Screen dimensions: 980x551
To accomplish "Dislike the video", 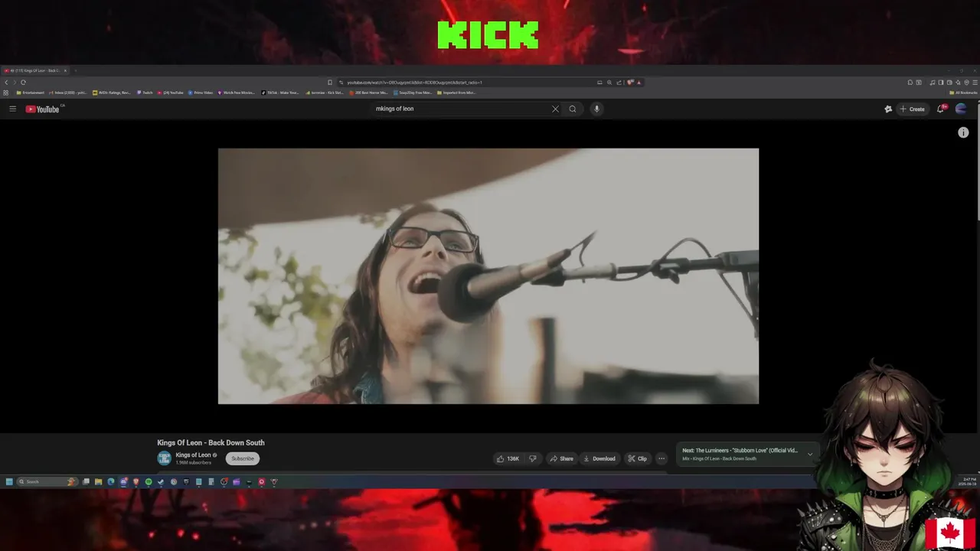I will click(x=533, y=458).
